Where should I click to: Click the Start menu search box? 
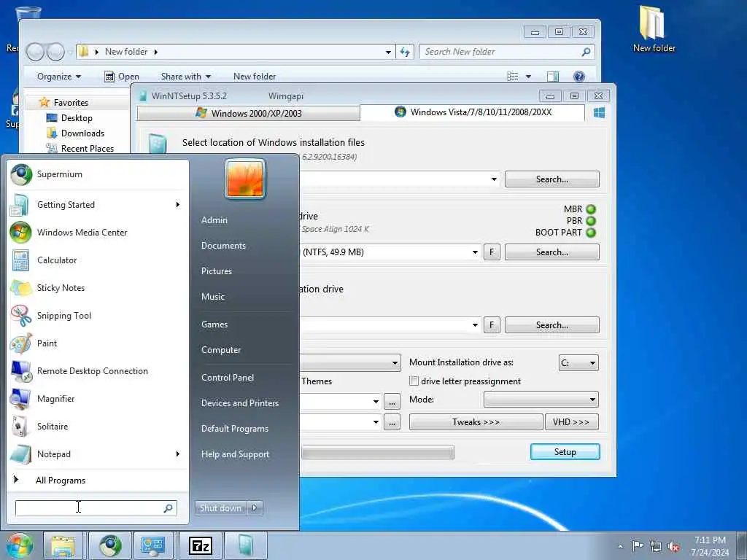tap(96, 508)
